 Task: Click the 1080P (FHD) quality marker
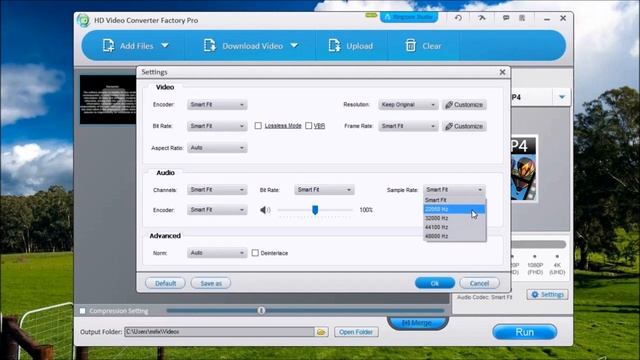click(535, 265)
